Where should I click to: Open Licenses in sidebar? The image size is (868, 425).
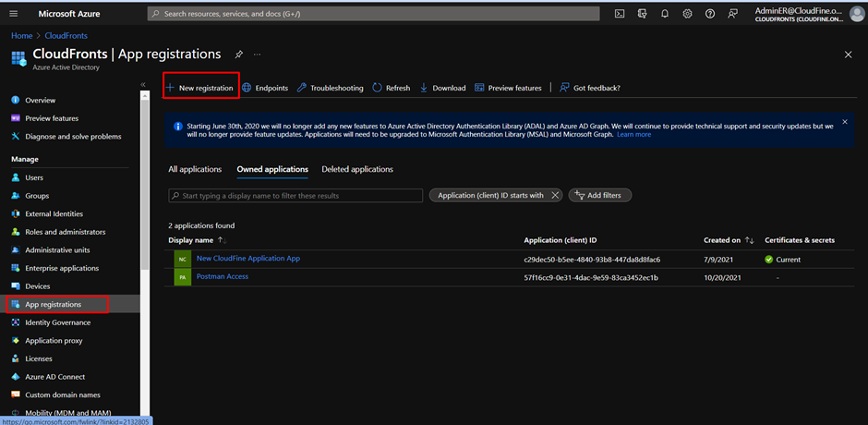pos(39,358)
